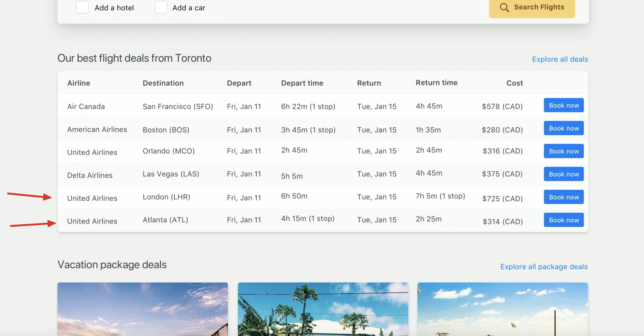Open the first vacation package photo
The image size is (644, 336).
[142, 309]
